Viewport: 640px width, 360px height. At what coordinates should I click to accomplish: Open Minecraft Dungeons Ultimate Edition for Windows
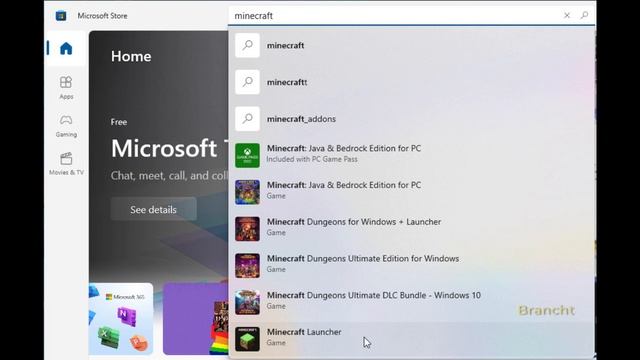(x=411, y=266)
